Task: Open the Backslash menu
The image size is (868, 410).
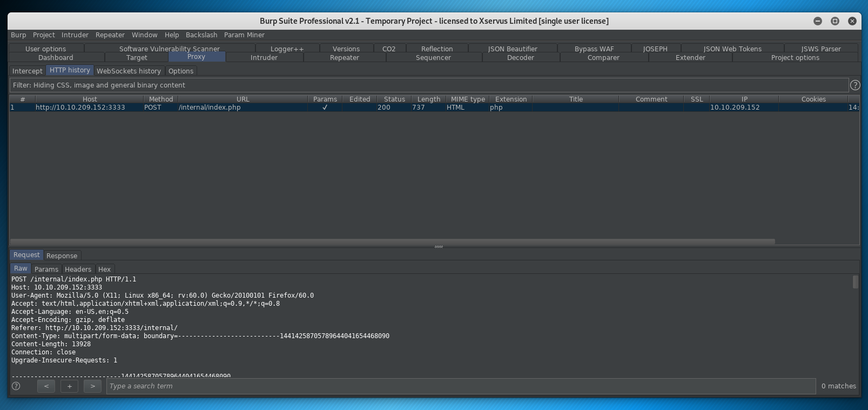Action: tap(201, 35)
